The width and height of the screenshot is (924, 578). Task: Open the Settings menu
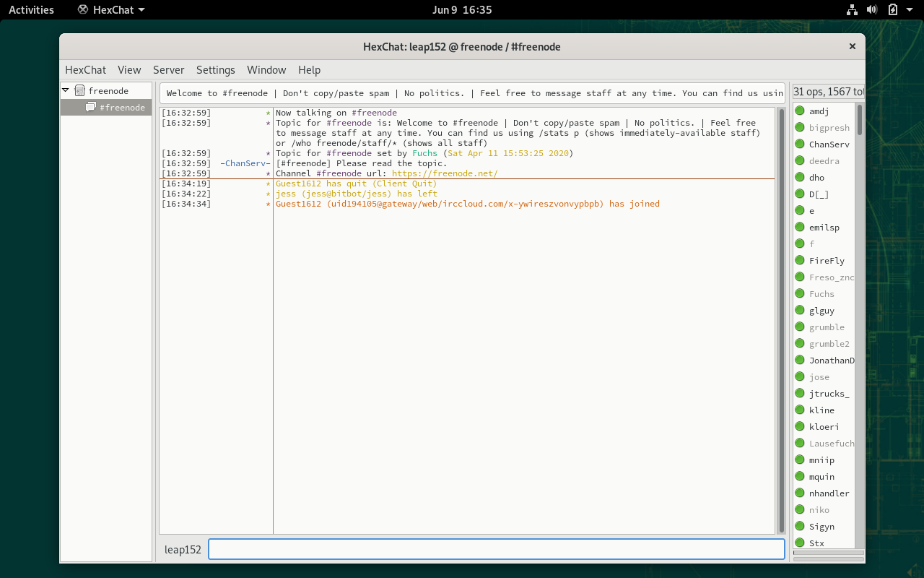(215, 70)
